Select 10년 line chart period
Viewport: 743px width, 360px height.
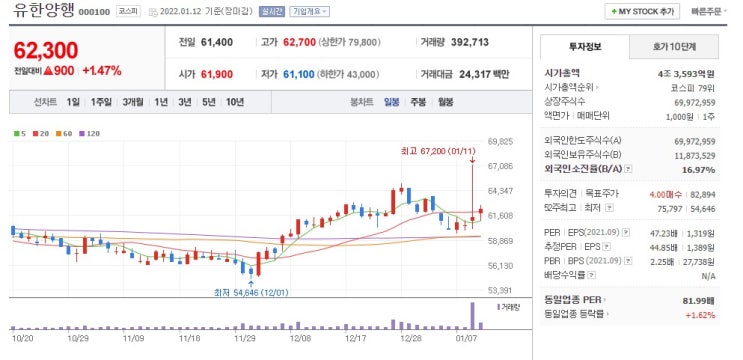pyautogui.click(x=235, y=102)
